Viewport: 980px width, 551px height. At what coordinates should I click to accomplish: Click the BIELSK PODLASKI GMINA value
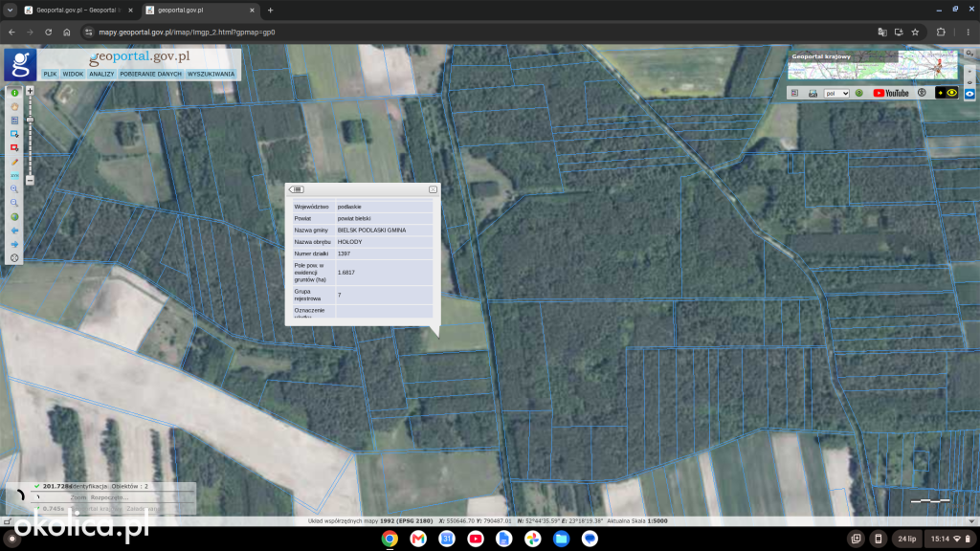[371, 230]
